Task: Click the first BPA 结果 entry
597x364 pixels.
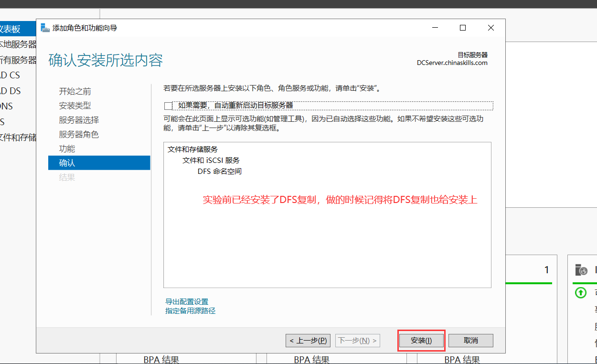Action: [x=161, y=359]
